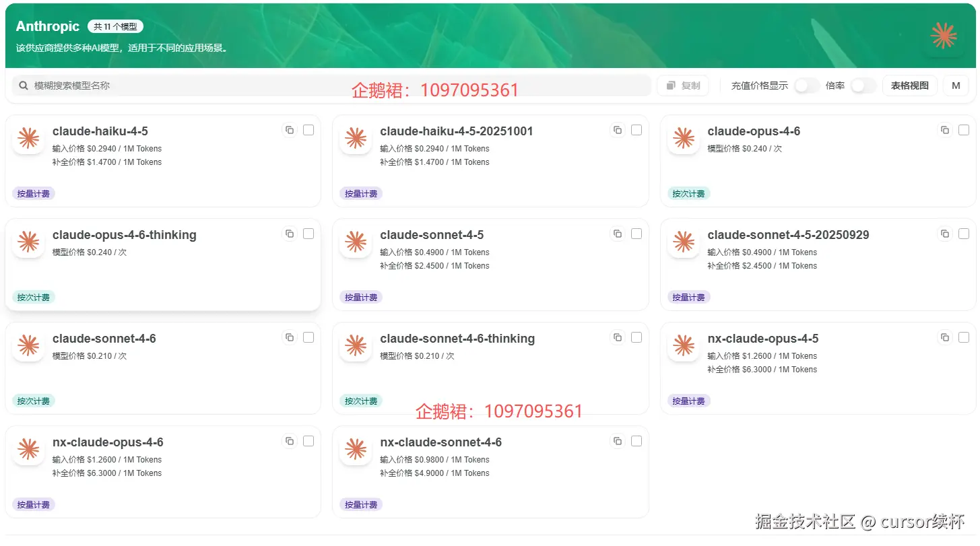Select the claude-sonnet-4-6-thinking checkbox
This screenshot has height=546, width=980.
pyautogui.click(x=636, y=337)
